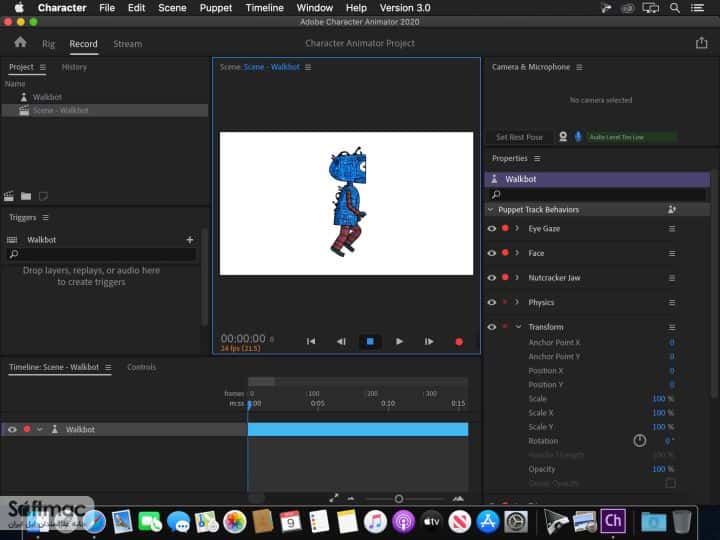Hide the Transform behavior

point(492,327)
